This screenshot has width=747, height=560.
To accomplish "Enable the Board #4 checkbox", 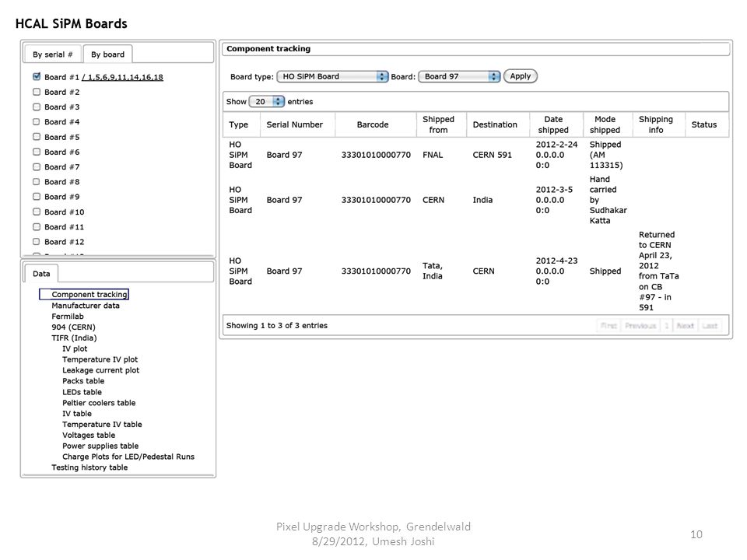I will (x=37, y=121).
